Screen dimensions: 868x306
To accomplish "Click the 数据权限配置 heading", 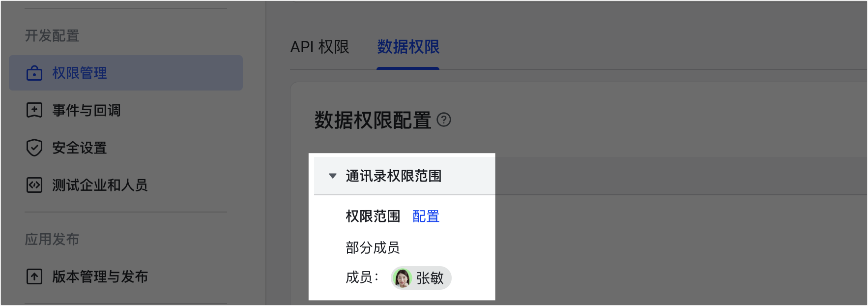I will pos(373,120).
